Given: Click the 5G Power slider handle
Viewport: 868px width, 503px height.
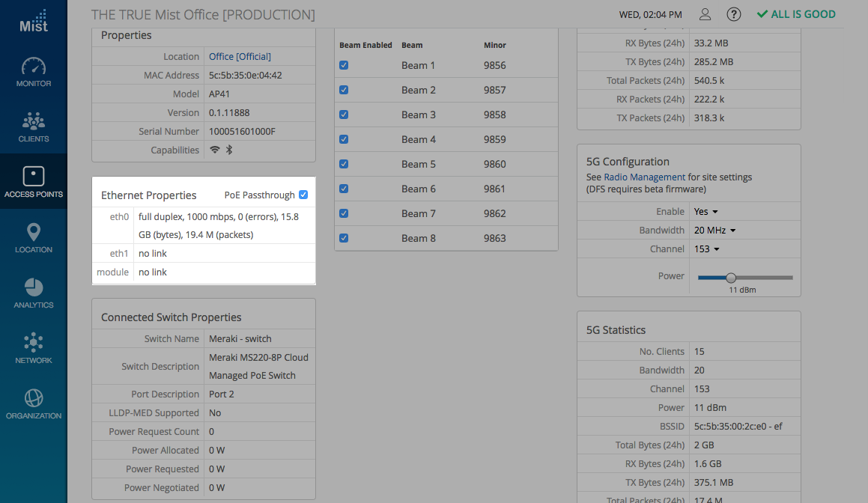Looking at the screenshot, I should click(x=731, y=278).
